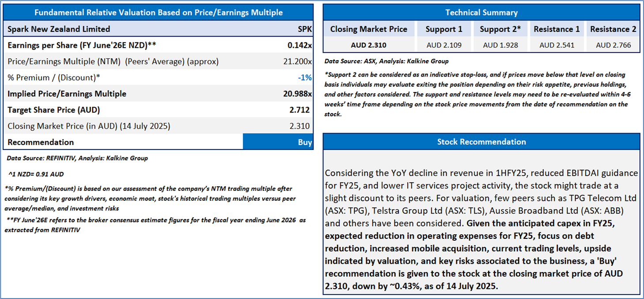Select the Technical Summary header bar
The width and height of the screenshot is (644, 299).
point(481,12)
